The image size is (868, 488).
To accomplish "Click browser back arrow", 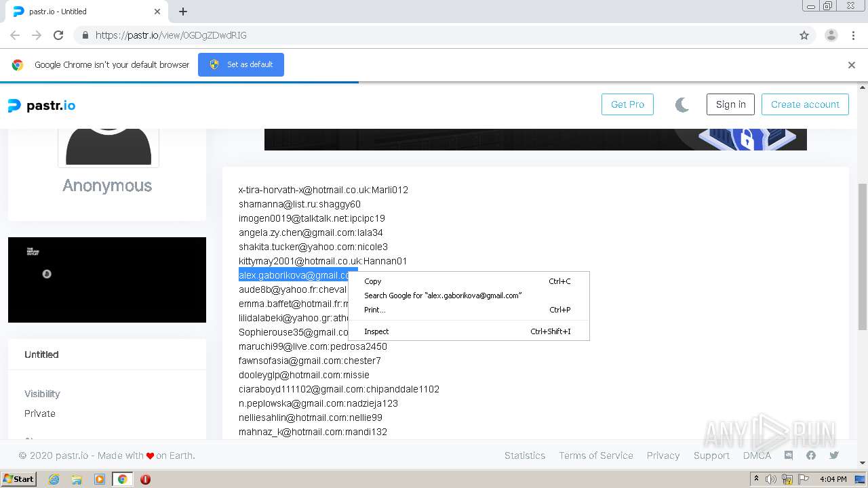I will 15,35.
